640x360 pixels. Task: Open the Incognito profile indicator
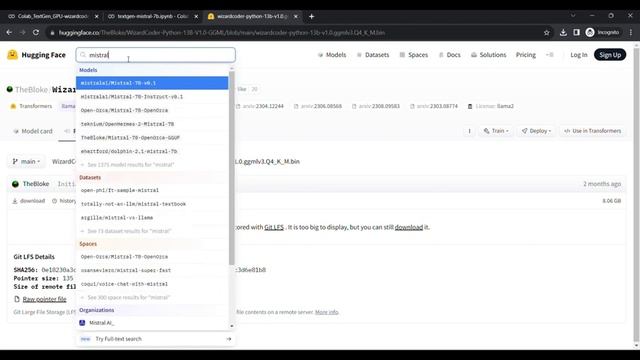click(x=602, y=33)
